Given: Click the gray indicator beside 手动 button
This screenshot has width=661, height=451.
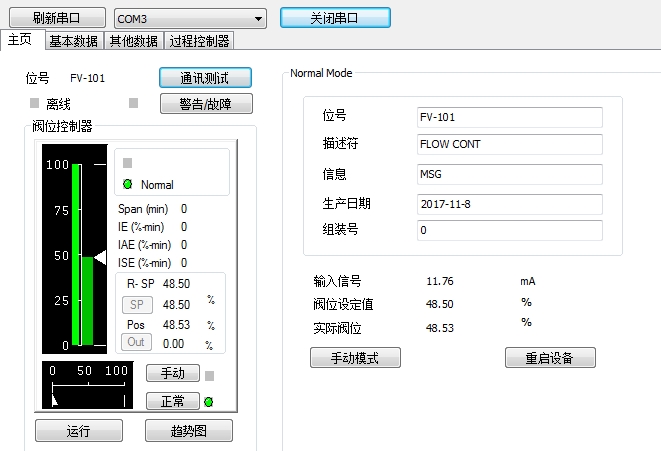Looking at the screenshot, I should tap(209, 375).
